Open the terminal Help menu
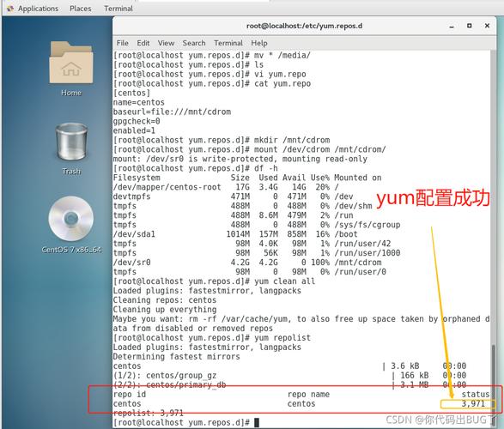Viewport: 504px width, 429px height. tap(259, 43)
